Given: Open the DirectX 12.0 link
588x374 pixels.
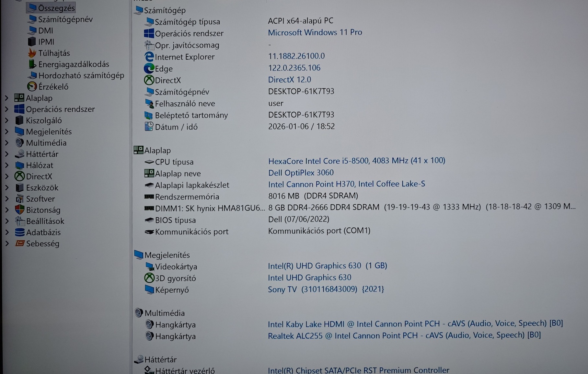Looking at the screenshot, I should tap(289, 80).
